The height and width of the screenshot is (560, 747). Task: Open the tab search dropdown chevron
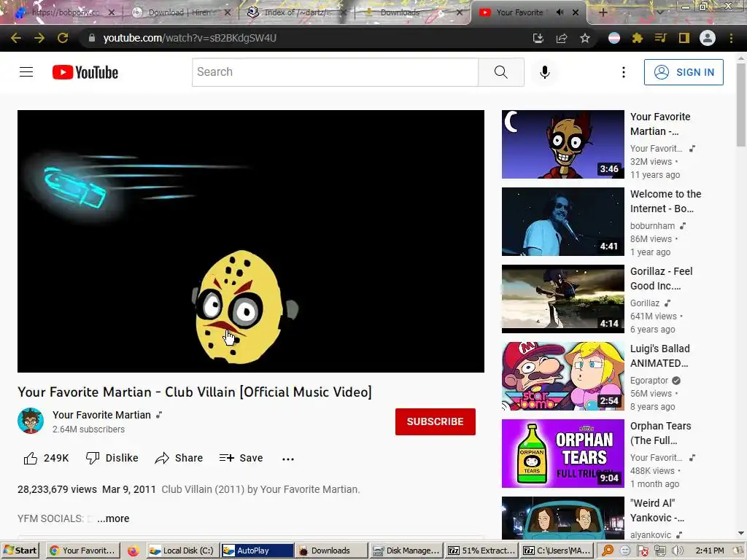click(x=659, y=12)
